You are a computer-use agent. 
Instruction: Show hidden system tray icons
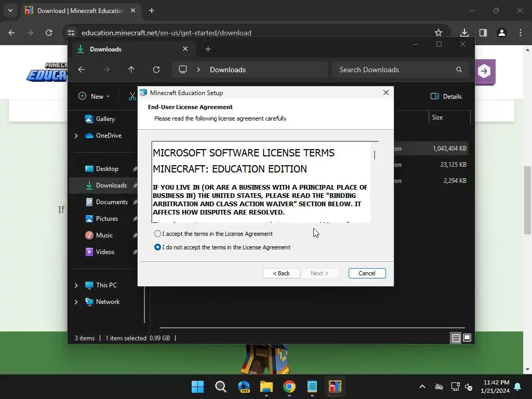click(422, 387)
